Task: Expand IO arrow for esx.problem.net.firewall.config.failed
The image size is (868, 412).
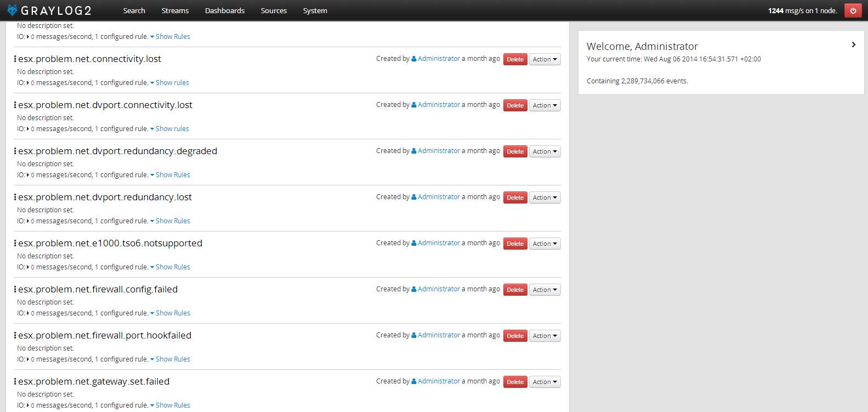Action: (28, 313)
